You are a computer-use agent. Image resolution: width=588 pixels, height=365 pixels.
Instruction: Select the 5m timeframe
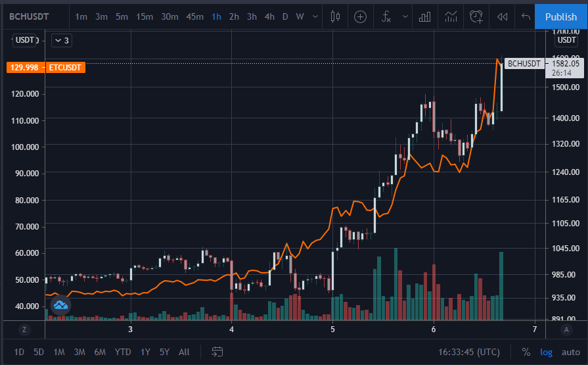tap(122, 16)
